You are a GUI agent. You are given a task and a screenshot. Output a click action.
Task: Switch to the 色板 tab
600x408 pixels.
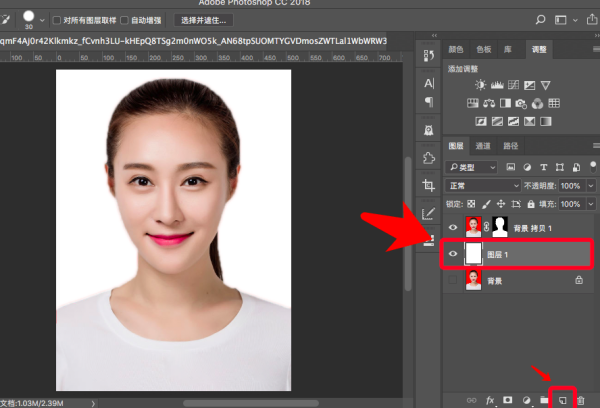(x=484, y=49)
